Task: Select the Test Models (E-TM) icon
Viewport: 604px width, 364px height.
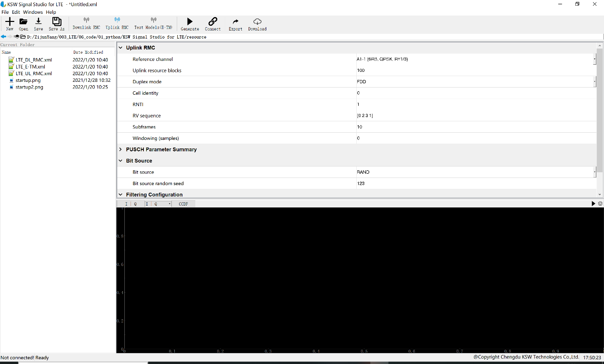Action: click(153, 20)
